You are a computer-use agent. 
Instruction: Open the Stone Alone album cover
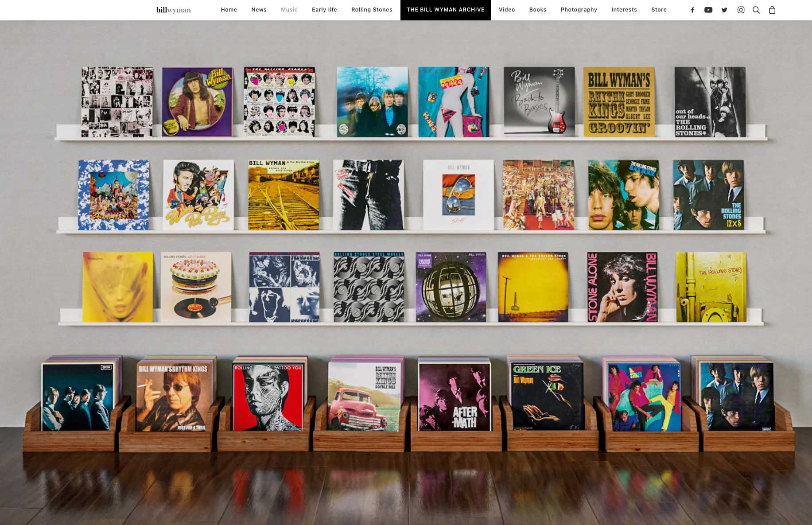pyautogui.click(x=622, y=287)
